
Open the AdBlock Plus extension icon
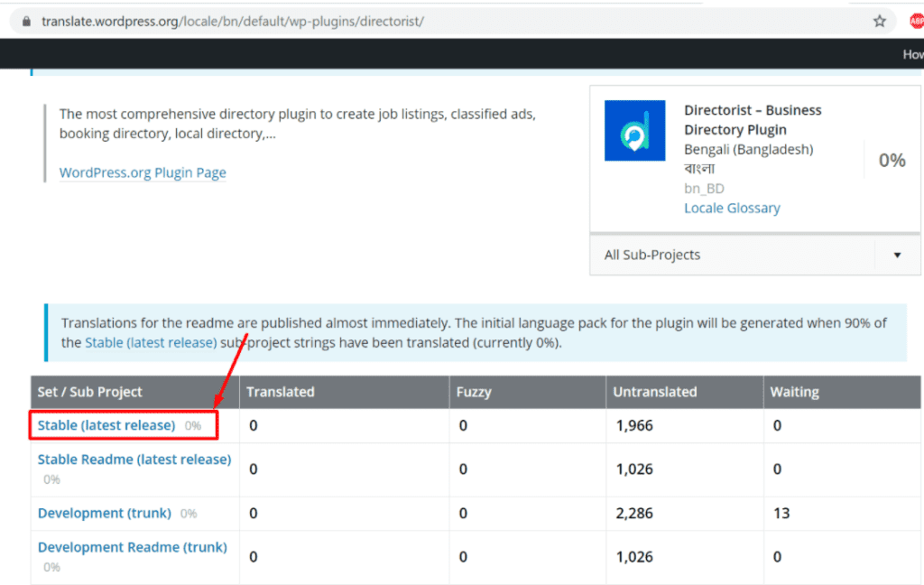point(917,22)
